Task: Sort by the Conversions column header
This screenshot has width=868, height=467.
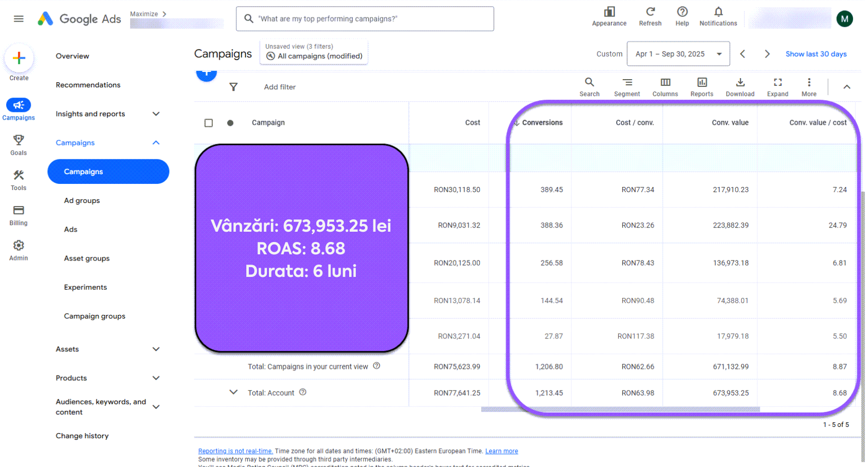Action: tap(542, 123)
